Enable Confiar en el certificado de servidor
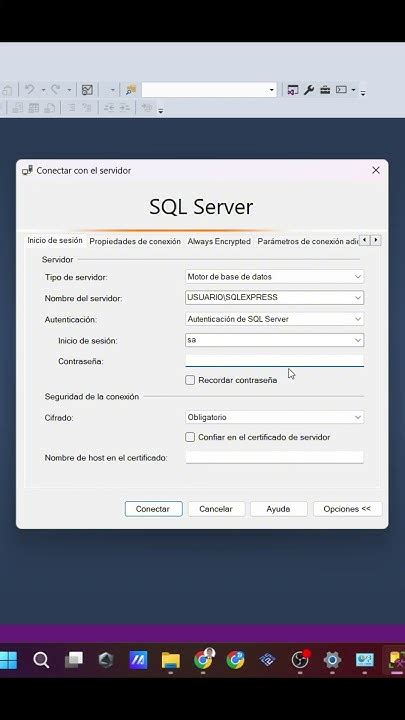The width and height of the screenshot is (405, 720). point(190,437)
